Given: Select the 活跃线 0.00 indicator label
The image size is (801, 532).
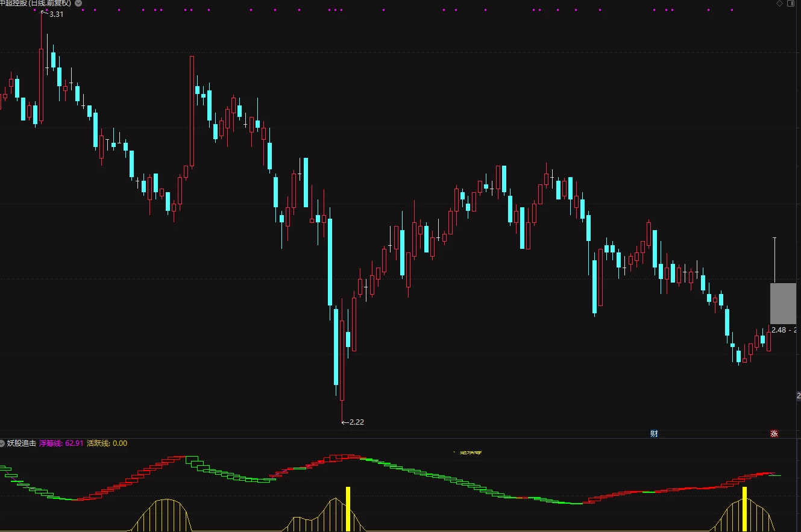Looking at the screenshot, I should point(107,443).
